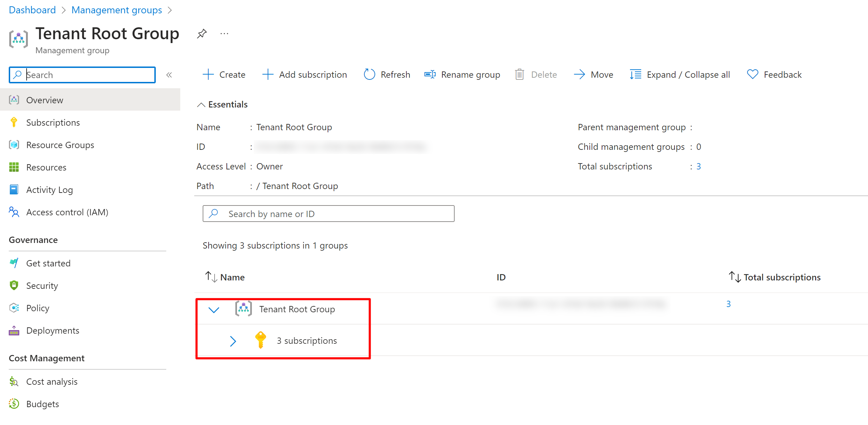The image size is (868, 425).
Task: Open Access control (IAM) menu item
Action: (x=67, y=212)
